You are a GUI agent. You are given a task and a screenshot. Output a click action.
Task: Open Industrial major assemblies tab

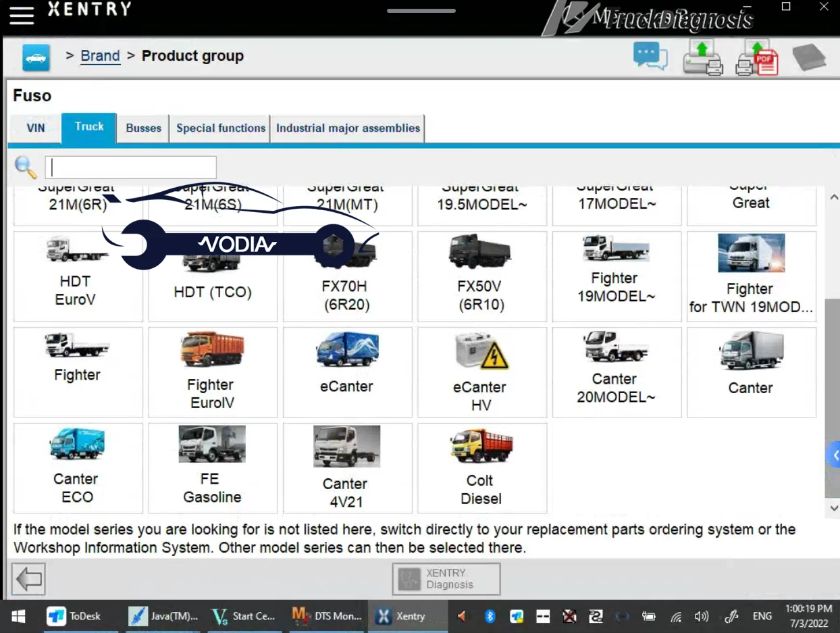pyautogui.click(x=348, y=128)
